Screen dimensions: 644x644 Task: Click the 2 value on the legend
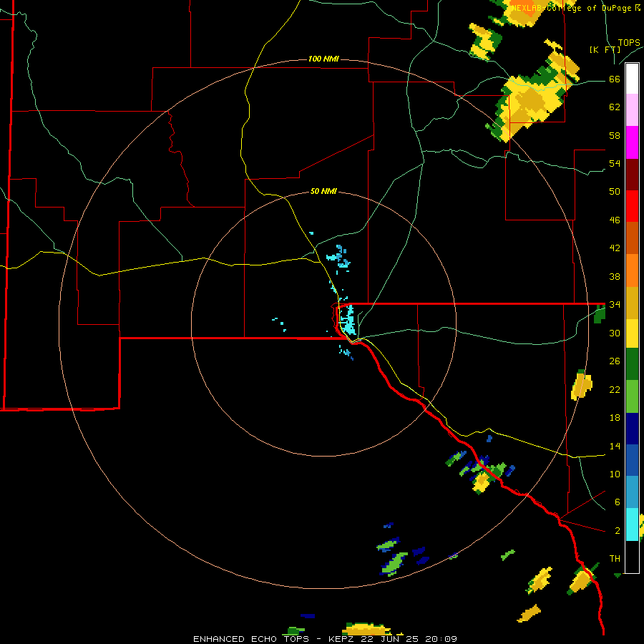coord(618,531)
